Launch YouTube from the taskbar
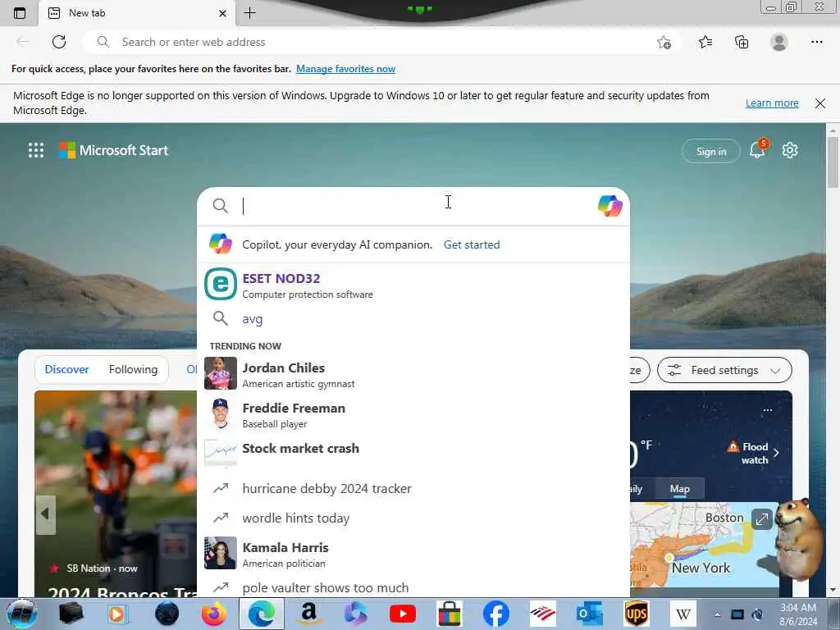840x630 pixels. click(403, 614)
